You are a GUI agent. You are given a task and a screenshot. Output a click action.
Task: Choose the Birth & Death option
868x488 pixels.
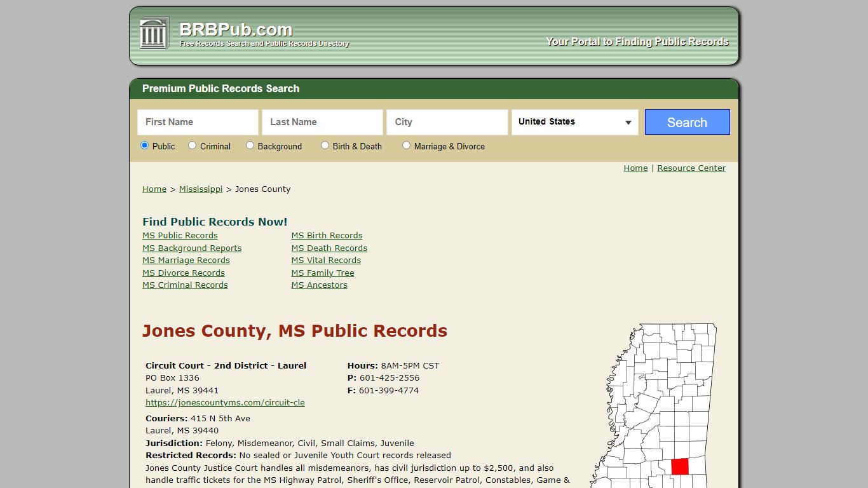point(325,146)
